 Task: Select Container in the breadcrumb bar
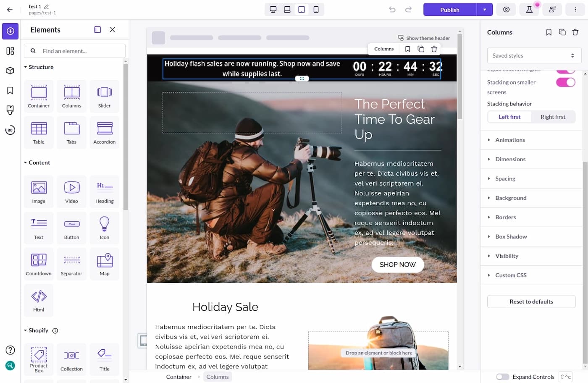pyautogui.click(x=178, y=377)
